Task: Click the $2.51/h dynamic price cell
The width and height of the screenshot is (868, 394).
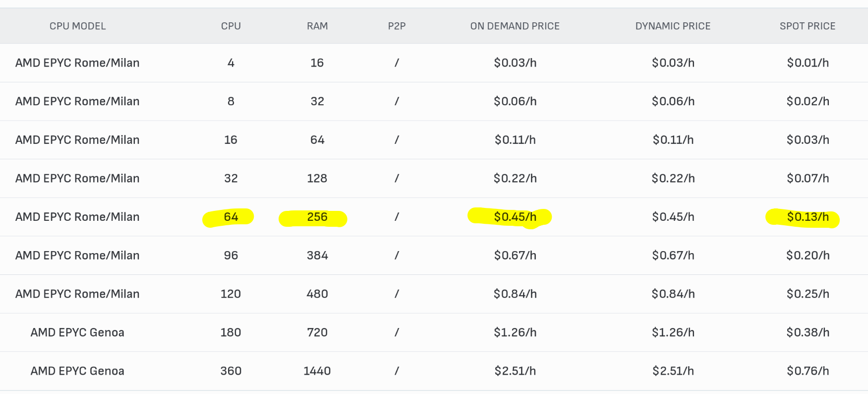Action: [673, 371]
